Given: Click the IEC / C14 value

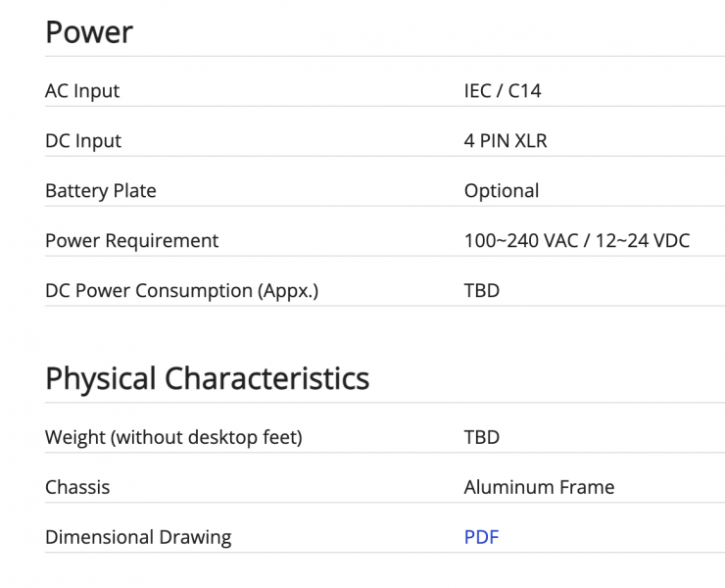Looking at the screenshot, I should [502, 91].
